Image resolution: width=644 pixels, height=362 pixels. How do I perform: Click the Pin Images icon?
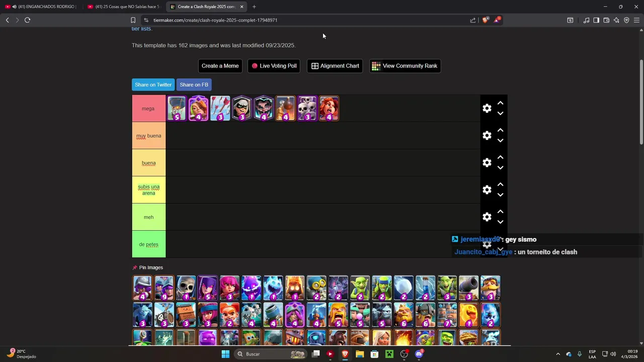coord(135,267)
